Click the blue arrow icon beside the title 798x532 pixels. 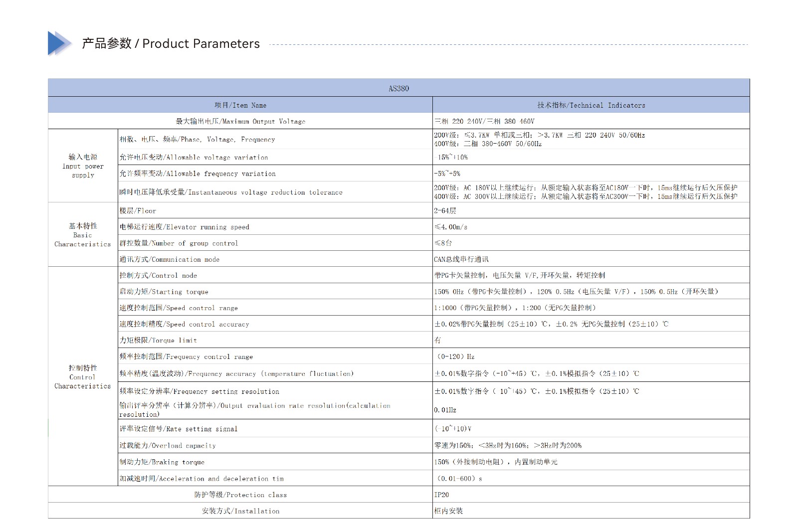(59, 43)
